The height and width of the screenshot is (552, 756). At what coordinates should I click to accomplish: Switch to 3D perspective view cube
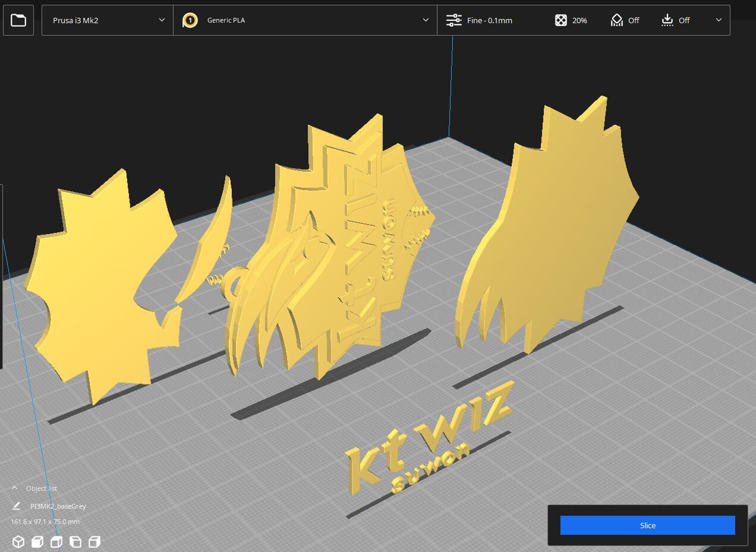click(x=18, y=541)
